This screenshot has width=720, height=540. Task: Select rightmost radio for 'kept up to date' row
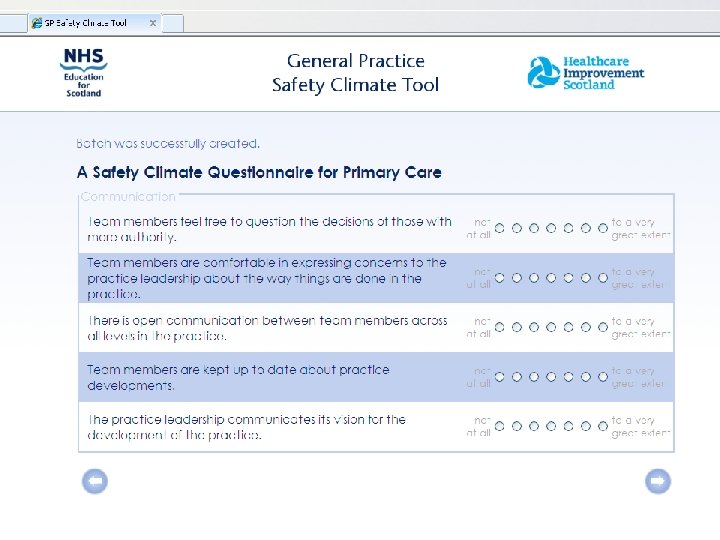click(603, 377)
